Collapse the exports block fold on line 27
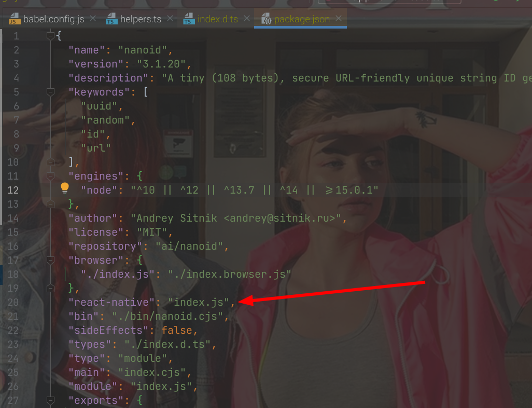This screenshot has height=408, width=532. click(x=50, y=400)
